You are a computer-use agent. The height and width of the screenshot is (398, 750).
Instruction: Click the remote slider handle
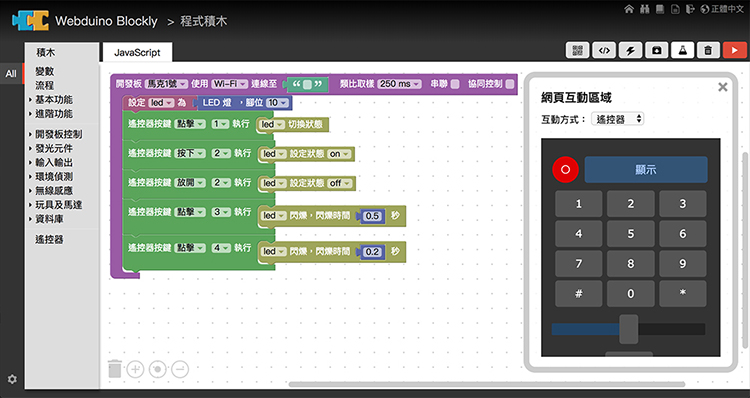[x=629, y=329]
